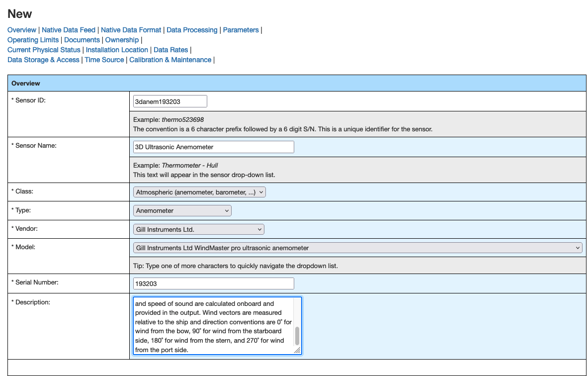Go to Operating Limits section

point(33,40)
